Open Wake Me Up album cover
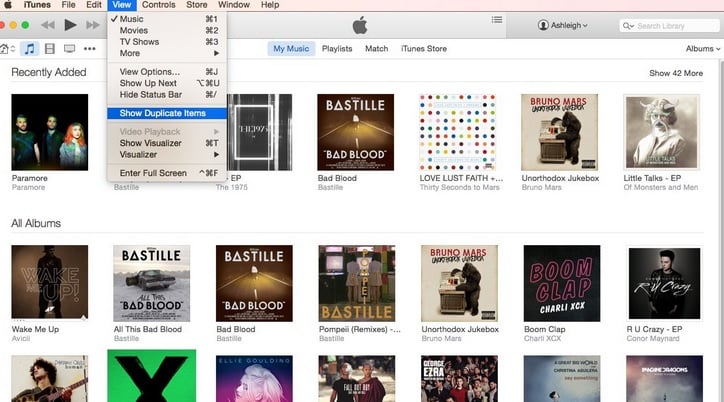Screen dimensions: 724x402 [x=50, y=283]
